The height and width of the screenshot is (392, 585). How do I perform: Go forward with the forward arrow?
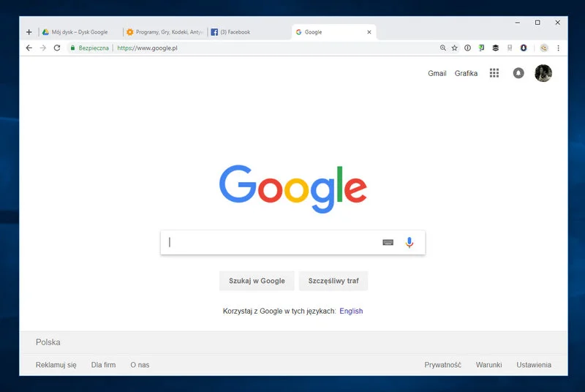(x=43, y=48)
